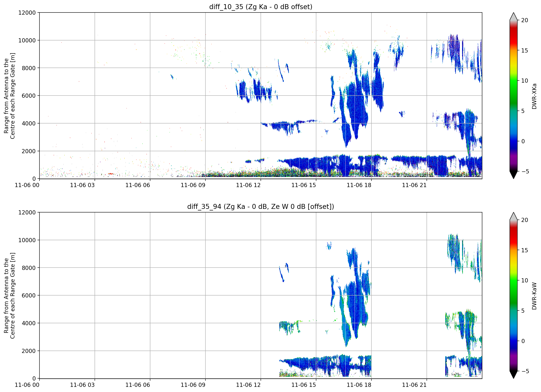Screen dimensions: 541x392
Task: Select the y-axis range label of diff_10_35 plot
Action: click(x=9, y=96)
